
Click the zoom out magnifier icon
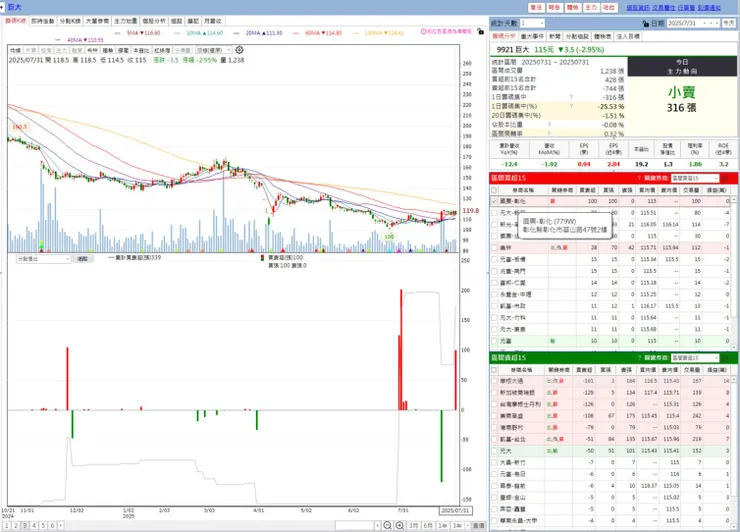[x=387, y=525]
